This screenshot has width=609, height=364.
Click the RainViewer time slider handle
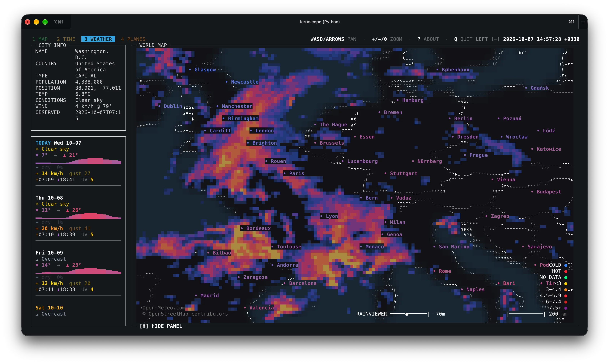(407, 314)
